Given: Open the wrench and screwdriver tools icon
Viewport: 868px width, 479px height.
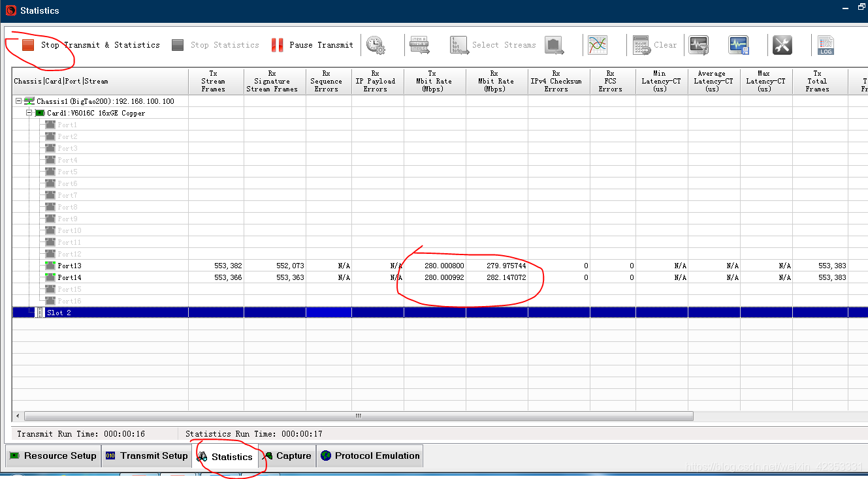Looking at the screenshot, I should pos(782,45).
